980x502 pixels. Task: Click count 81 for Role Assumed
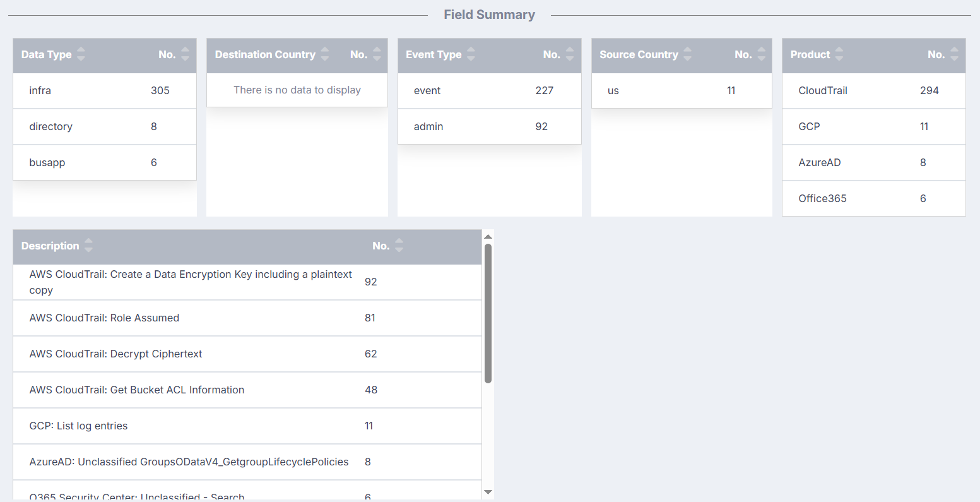click(370, 318)
